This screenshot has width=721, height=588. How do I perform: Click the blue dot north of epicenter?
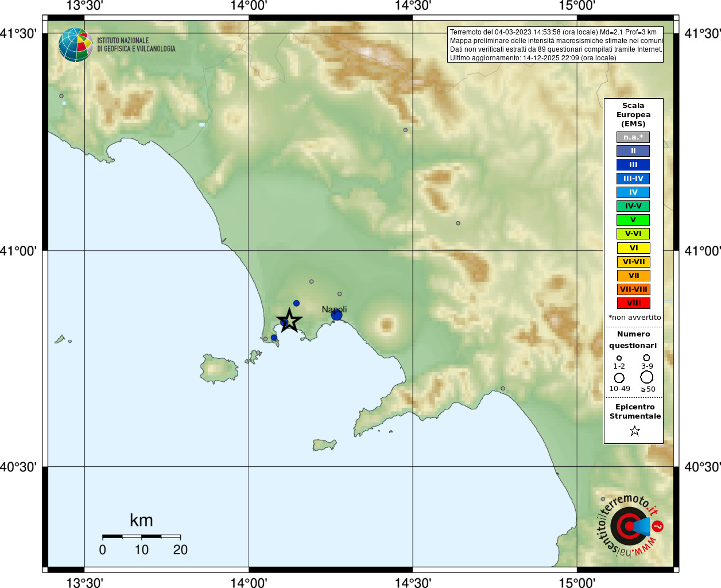[x=296, y=303]
